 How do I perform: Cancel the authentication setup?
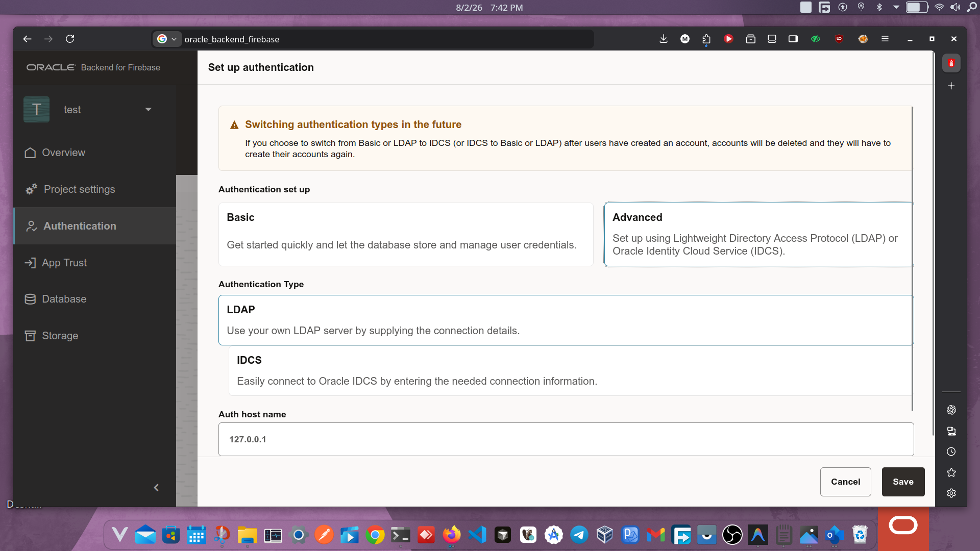845,482
